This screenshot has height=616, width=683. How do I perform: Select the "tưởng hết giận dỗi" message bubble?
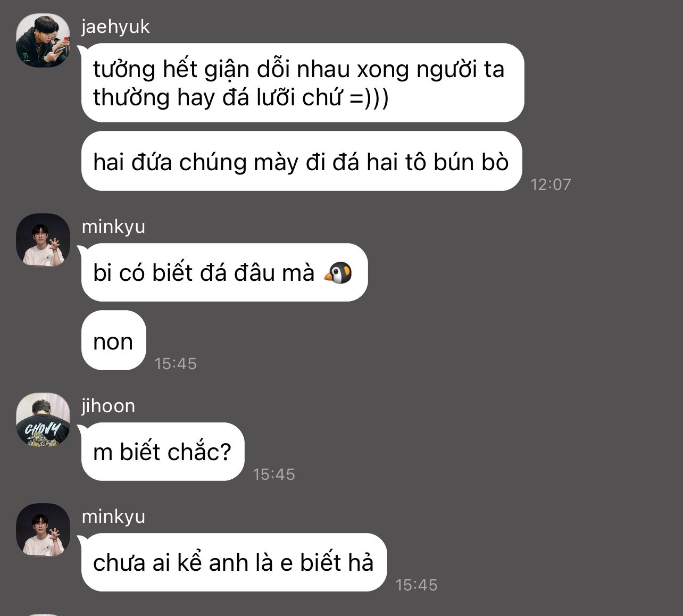(302, 83)
